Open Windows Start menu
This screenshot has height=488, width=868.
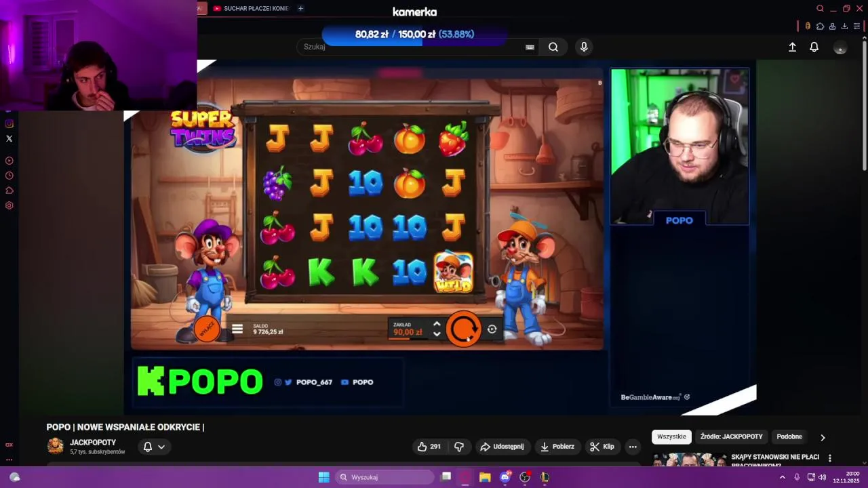pyautogui.click(x=323, y=477)
